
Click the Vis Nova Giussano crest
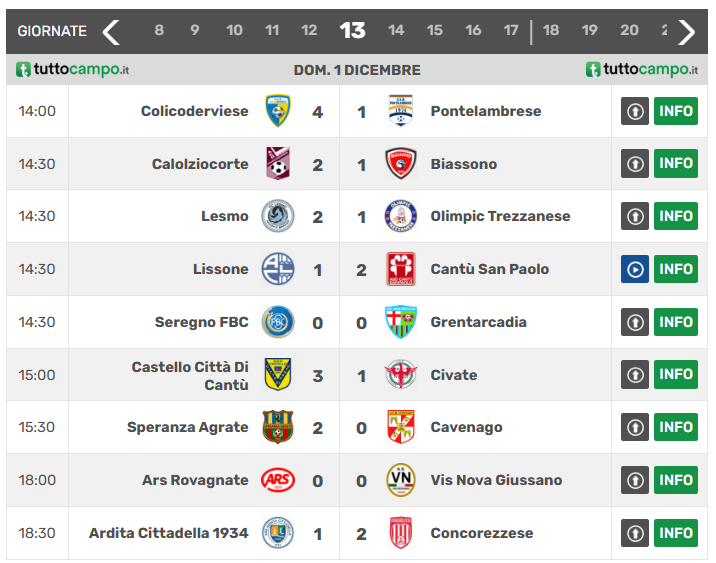coord(401,480)
